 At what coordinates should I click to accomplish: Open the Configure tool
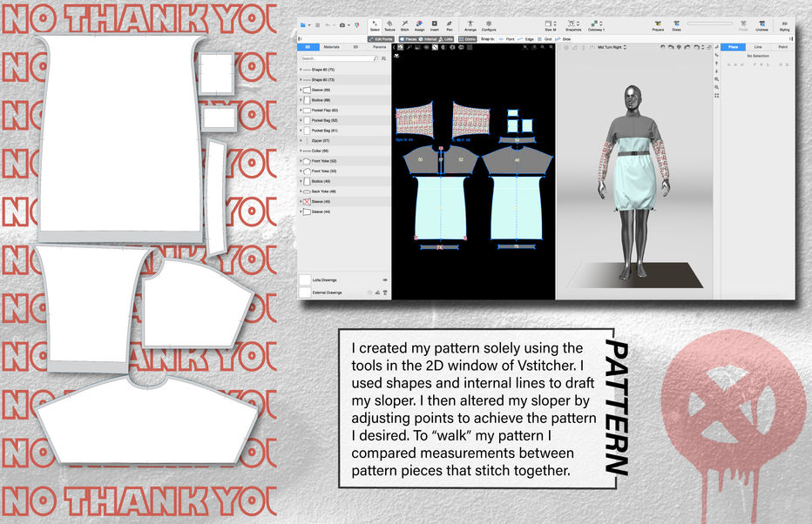[x=489, y=25]
